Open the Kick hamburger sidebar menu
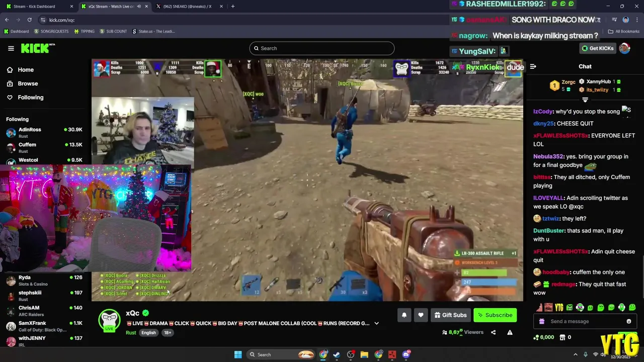 pyautogui.click(x=11, y=48)
